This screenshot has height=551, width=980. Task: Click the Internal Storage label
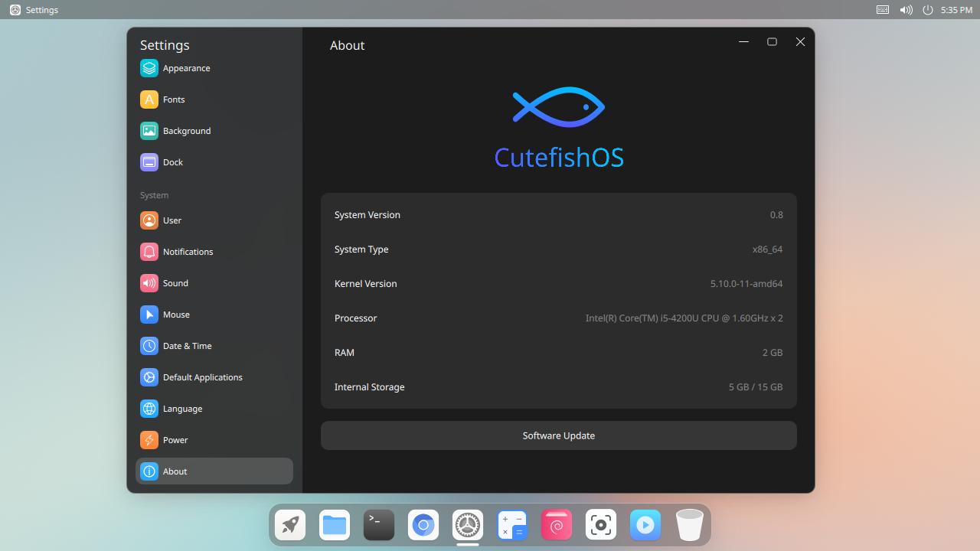[x=370, y=387]
